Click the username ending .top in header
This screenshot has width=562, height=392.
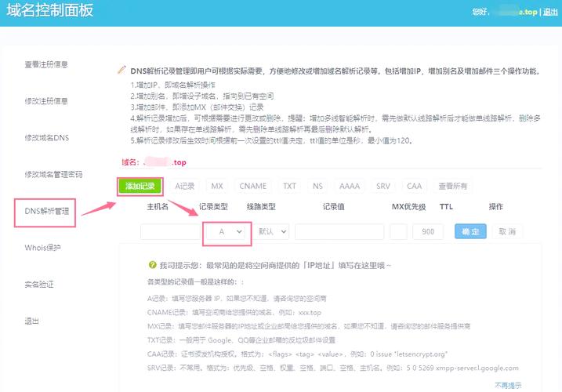(514, 12)
